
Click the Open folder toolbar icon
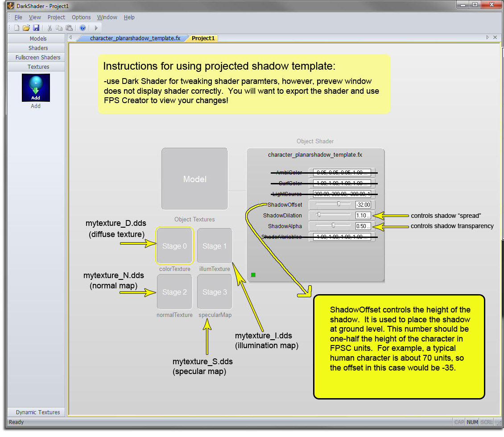[x=26, y=28]
